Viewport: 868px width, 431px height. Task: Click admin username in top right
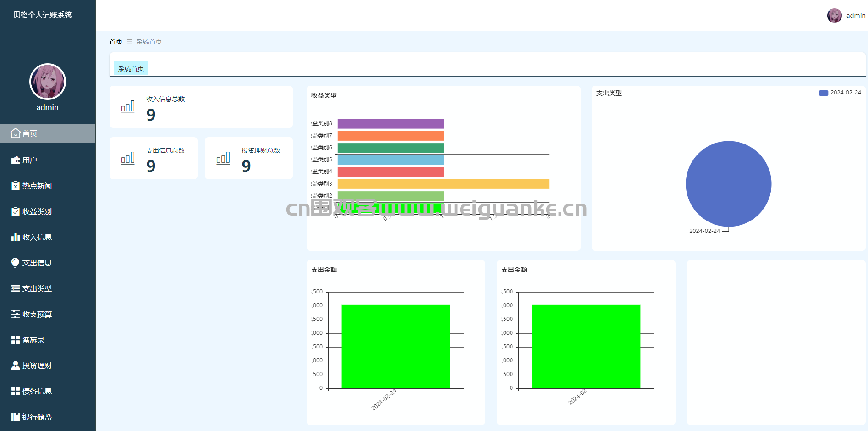tap(856, 16)
